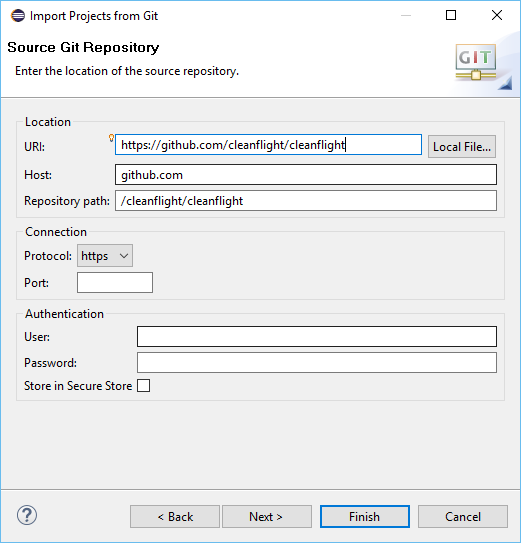Click into the Host field
Screen dimensions: 521x543
click(306, 175)
